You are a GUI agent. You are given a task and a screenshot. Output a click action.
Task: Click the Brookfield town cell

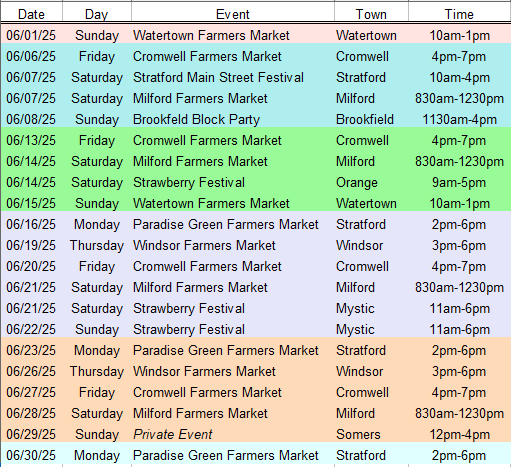[x=371, y=119]
